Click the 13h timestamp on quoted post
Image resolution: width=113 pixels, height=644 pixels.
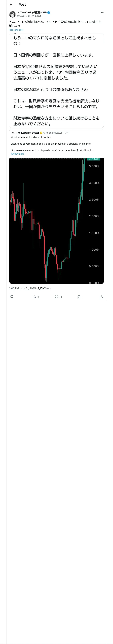point(66,133)
